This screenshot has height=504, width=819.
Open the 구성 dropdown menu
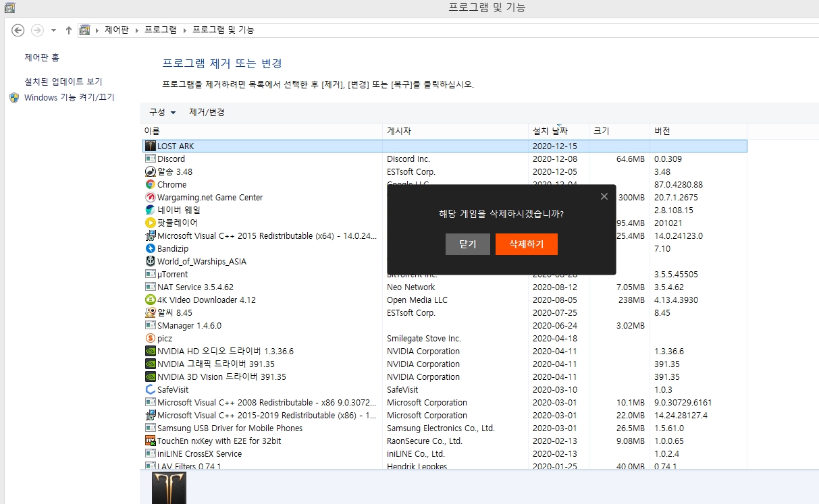click(x=162, y=113)
